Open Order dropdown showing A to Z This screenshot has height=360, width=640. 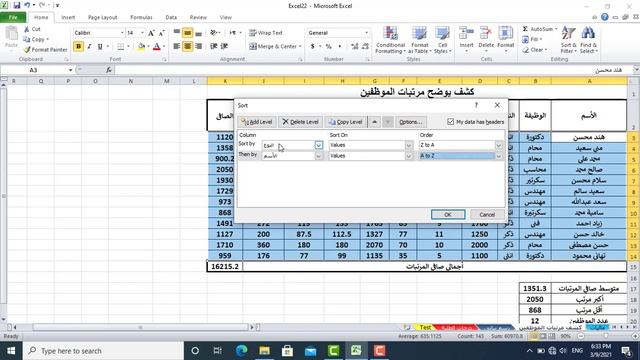point(499,156)
